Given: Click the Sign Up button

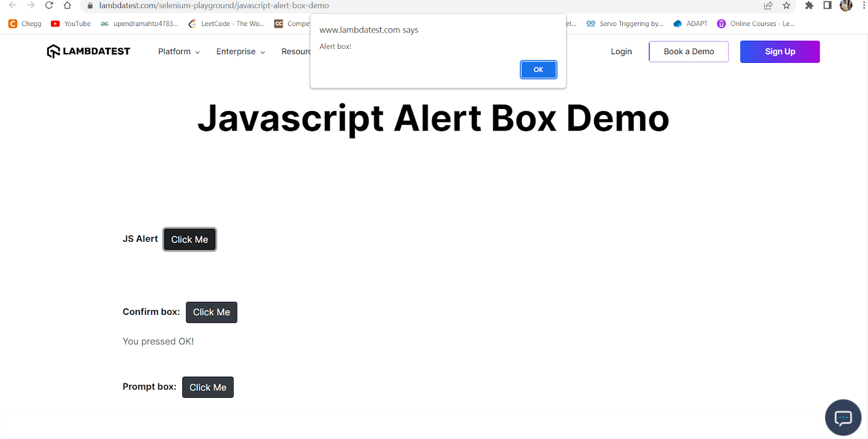Looking at the screenshot, I should (x=780, y=51).
